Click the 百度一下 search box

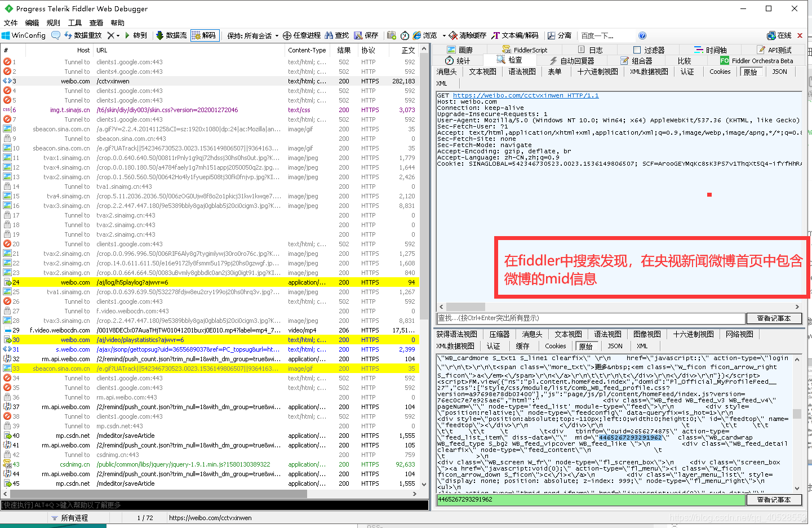606,35
